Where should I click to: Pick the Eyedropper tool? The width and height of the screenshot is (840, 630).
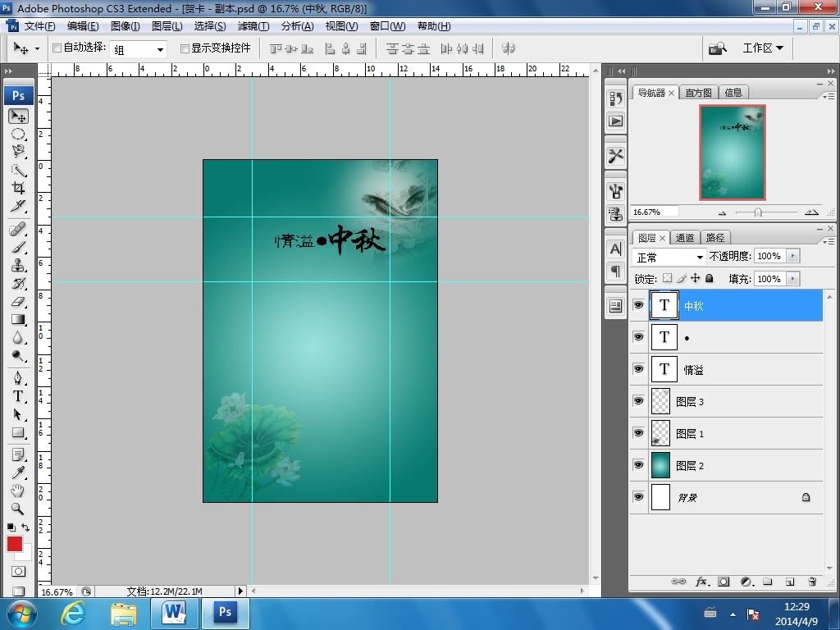18,472
